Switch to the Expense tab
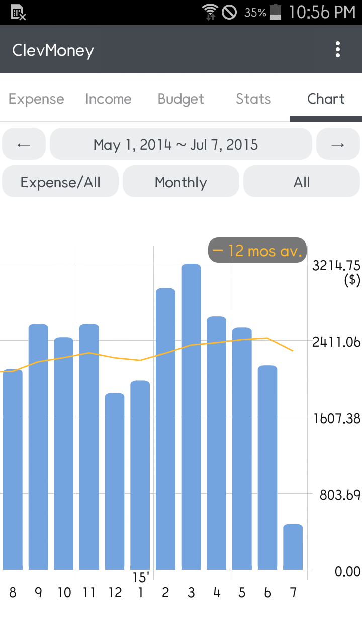Image resolution: width=362 pixels, height=644 pixels. tap(36, 99)
